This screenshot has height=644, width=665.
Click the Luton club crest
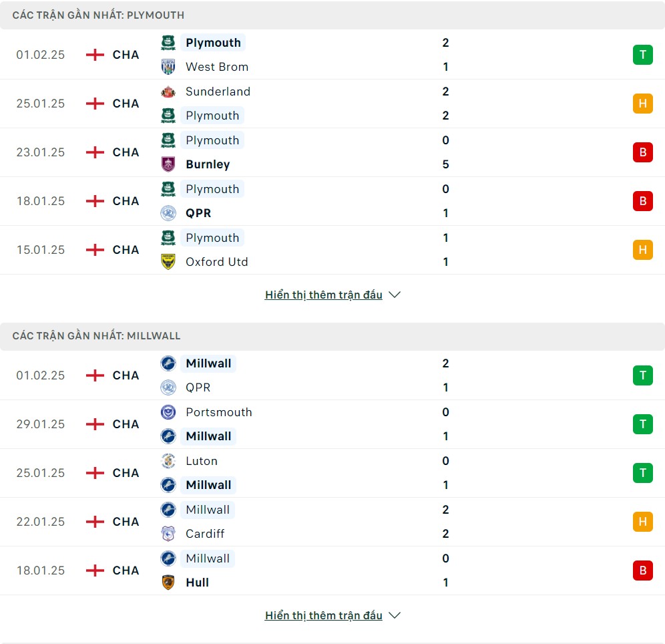(168, 461)
